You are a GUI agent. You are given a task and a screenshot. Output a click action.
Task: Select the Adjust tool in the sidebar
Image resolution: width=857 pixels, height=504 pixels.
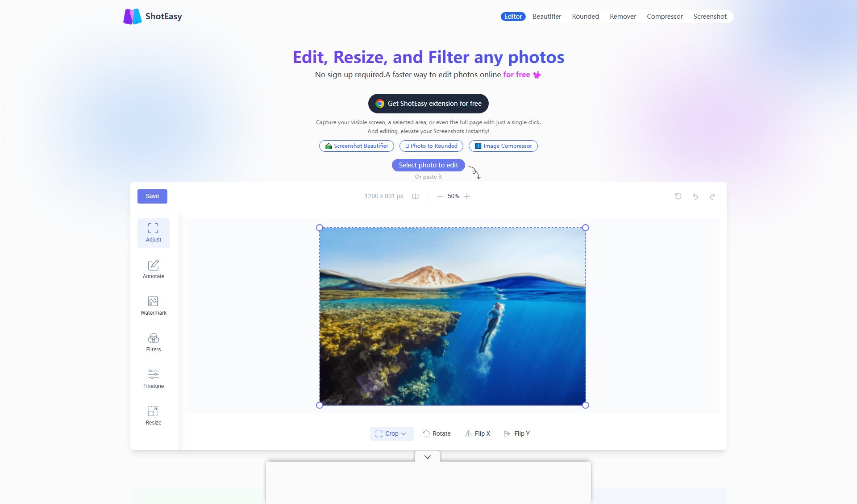tap(153, 232)
